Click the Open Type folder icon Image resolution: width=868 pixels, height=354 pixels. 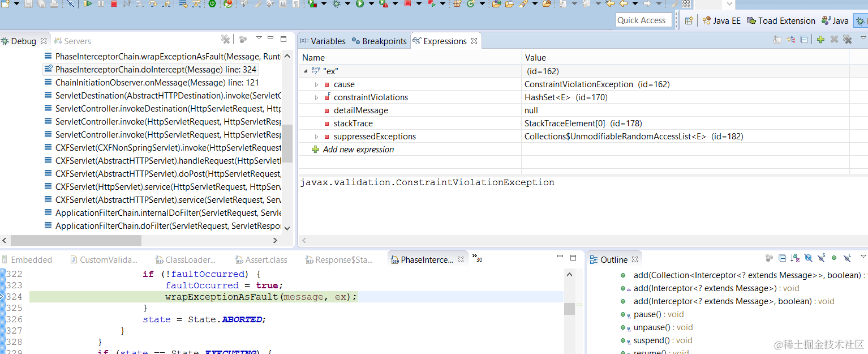click(x=496, y=3)
